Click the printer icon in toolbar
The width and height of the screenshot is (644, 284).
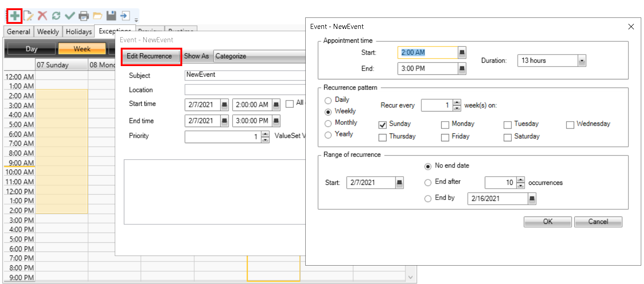click(x=84, y=16)
